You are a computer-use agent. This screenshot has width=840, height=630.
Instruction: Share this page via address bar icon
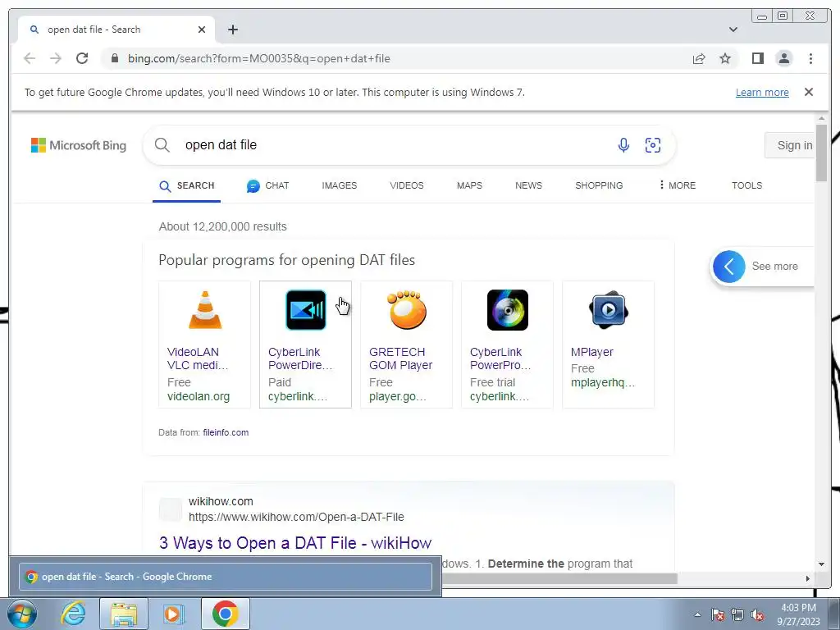click(699, 58)
